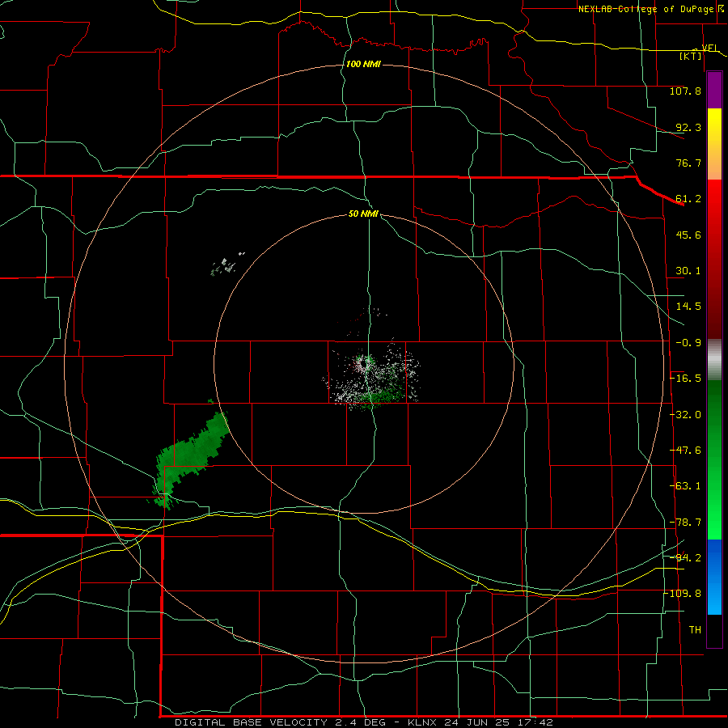Select the -47.6 velocity scale value
Screen dimensions: 728x728
click(x=685, y=451)
